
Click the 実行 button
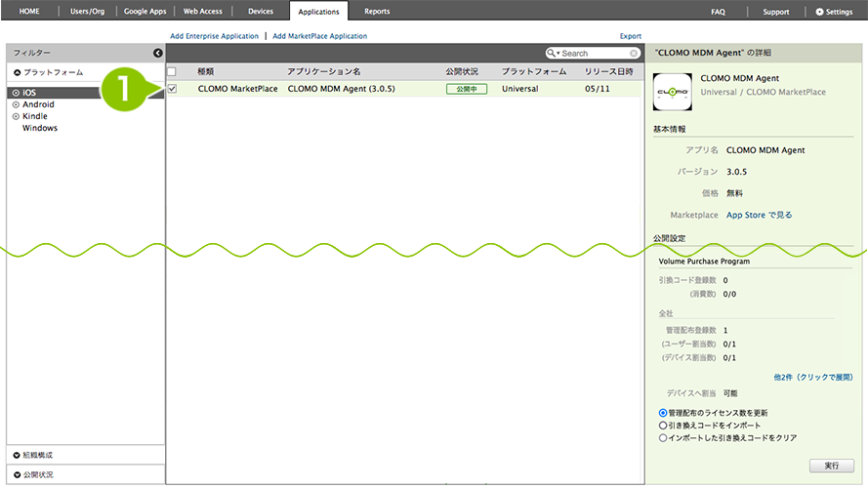(x=832, y=466)
